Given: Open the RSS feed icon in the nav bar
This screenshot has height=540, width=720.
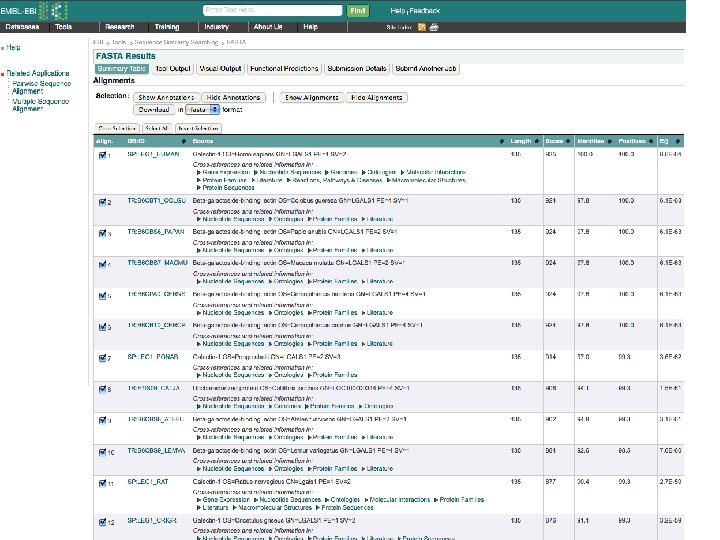Looking at the screenshot, I should pos(422,27).
